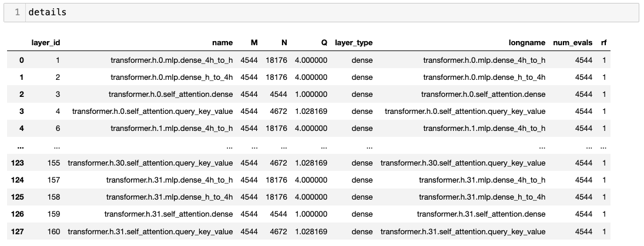Click line number 1 in the code cell gutter

point(18,12)
